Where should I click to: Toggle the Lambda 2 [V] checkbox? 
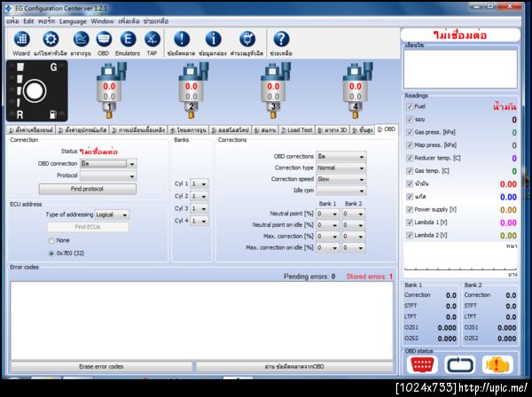[x=410, y=236]
